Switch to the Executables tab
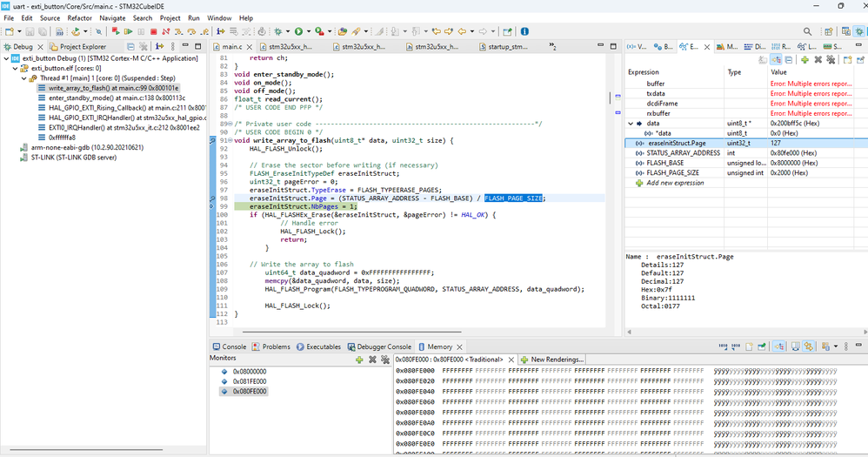 318,346
